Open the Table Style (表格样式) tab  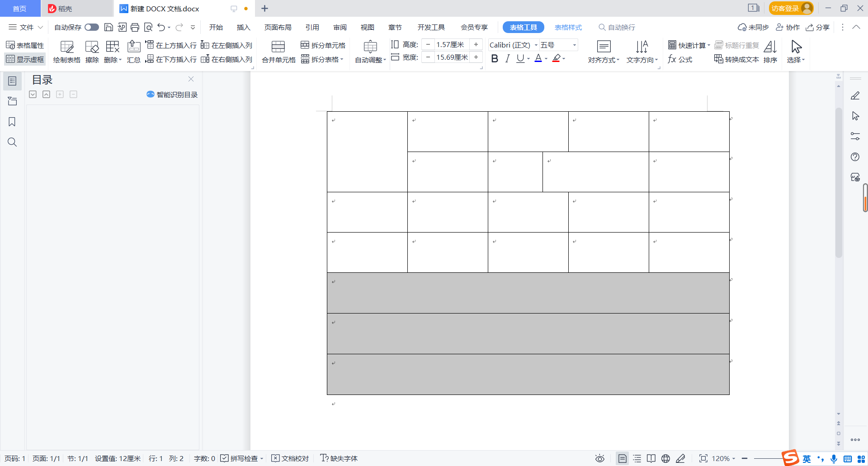(x=568, y=27)
